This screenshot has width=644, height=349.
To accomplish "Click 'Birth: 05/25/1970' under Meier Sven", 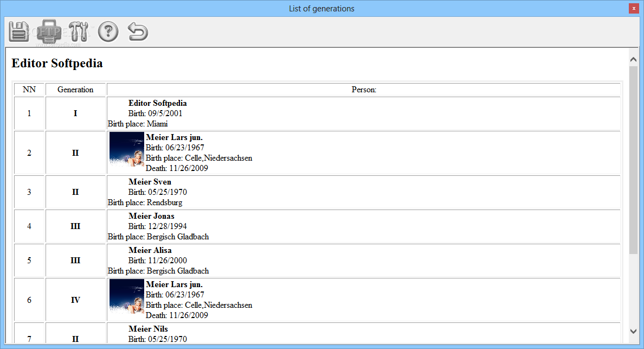I will click(x=158, y=192).
